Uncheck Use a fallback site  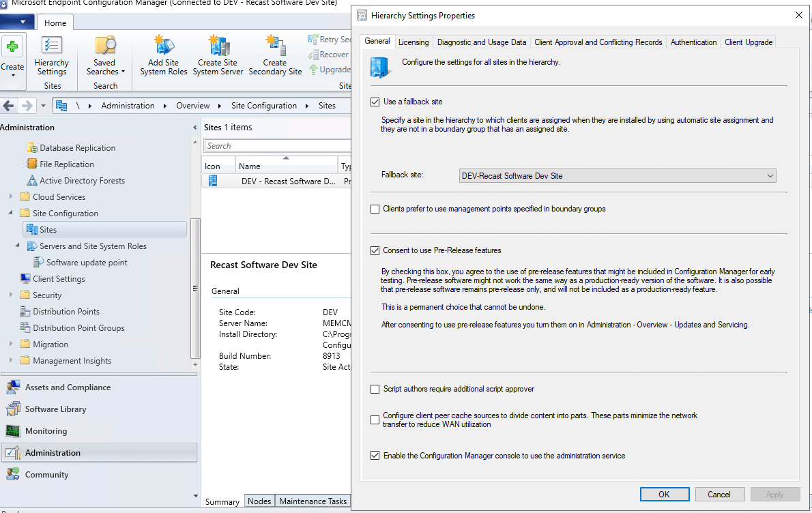(x=375, y=102)
